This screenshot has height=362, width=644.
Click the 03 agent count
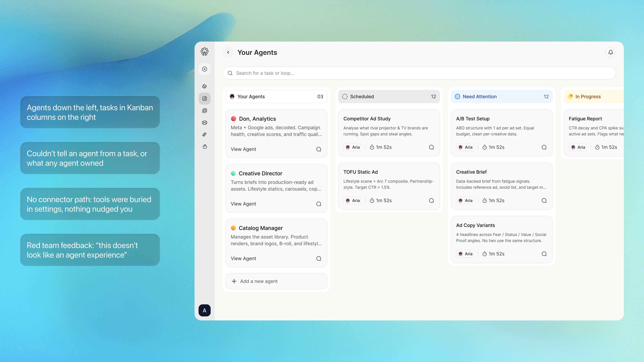pos(320,96)
